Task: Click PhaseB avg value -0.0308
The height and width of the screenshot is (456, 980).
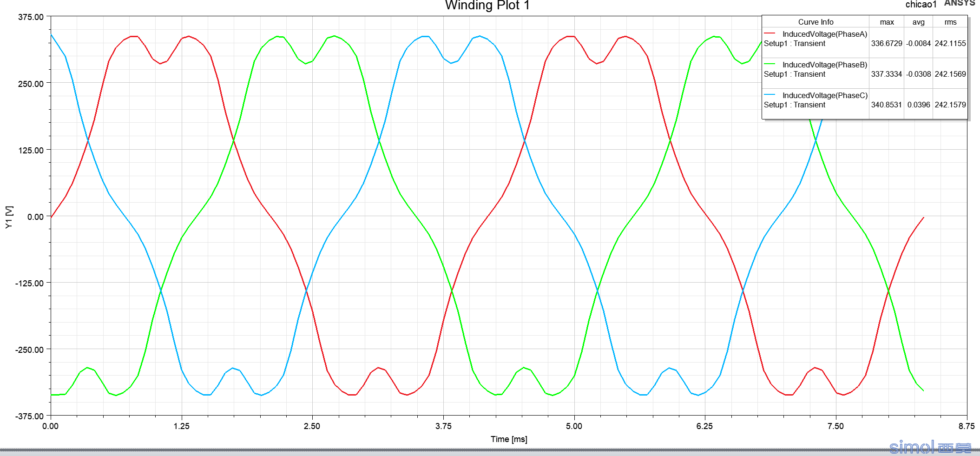Action: tap(918, 74)
